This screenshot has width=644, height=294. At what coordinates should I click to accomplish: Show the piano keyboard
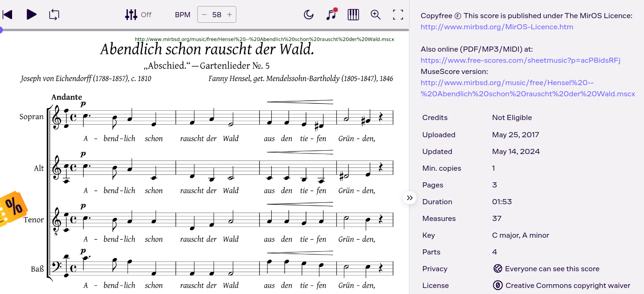(x=353, y=14)
